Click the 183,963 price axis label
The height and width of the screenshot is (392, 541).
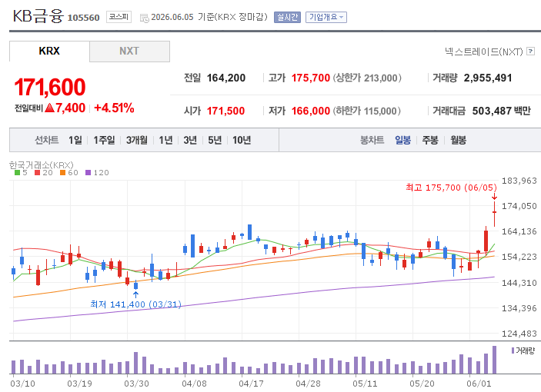click(519, 181)
